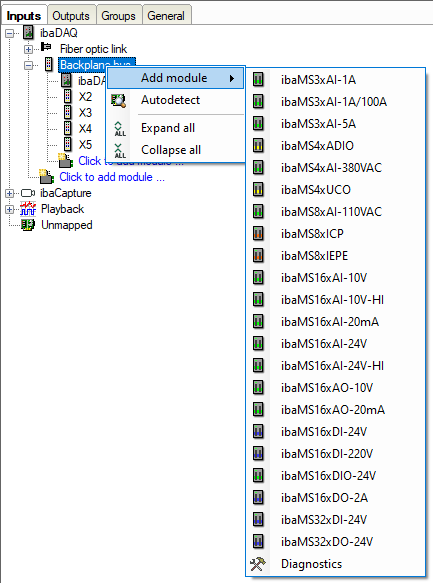Click the ibaMS4xADIO yellow module icon
This screenshot has height=583, width=433.
point(258,145)
